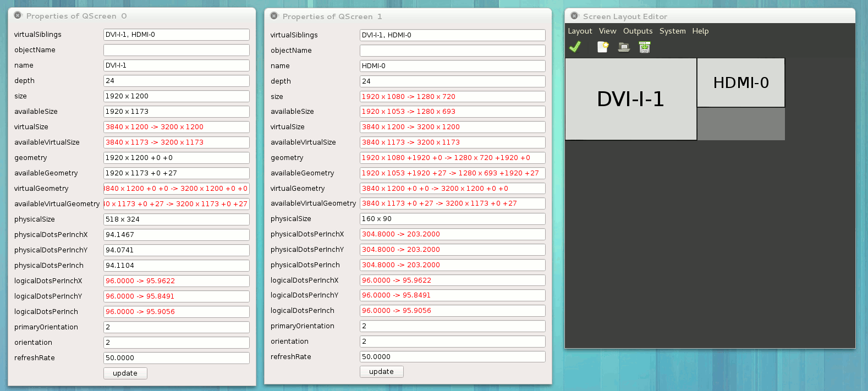This screenshot has height=391, width=868.
Task: Focus the physicalDotsPerInchX field showing 94.1467
Action: [176, 235]
